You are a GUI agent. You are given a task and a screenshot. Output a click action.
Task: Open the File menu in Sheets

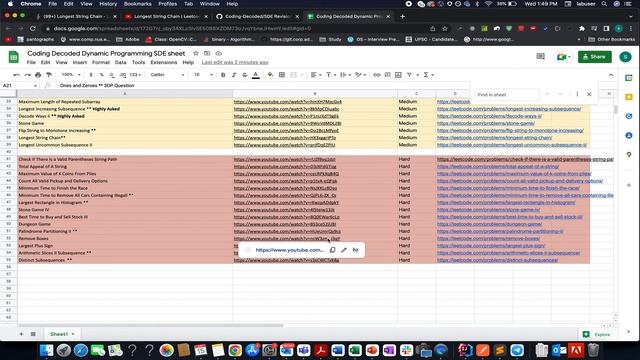tap(31, 62)
